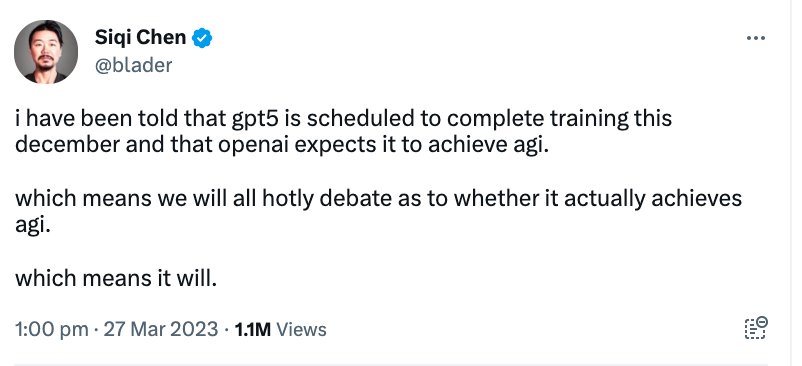Click the reader view icon beside Views
Screen dimensions: 802x366
tap(756, 328)
